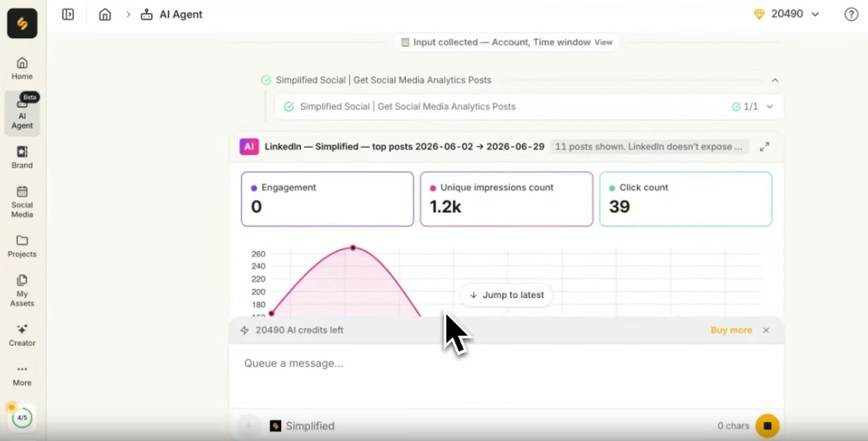Screen dimensions: 868x441
Task: Click Jump to latest button
Action: [507, 295]
